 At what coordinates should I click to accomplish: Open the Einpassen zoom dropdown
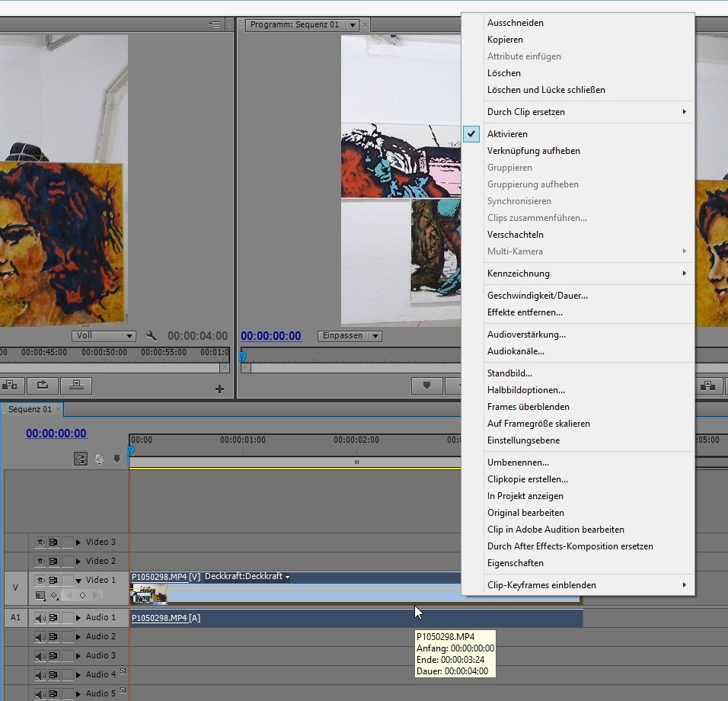pos(350,335)
